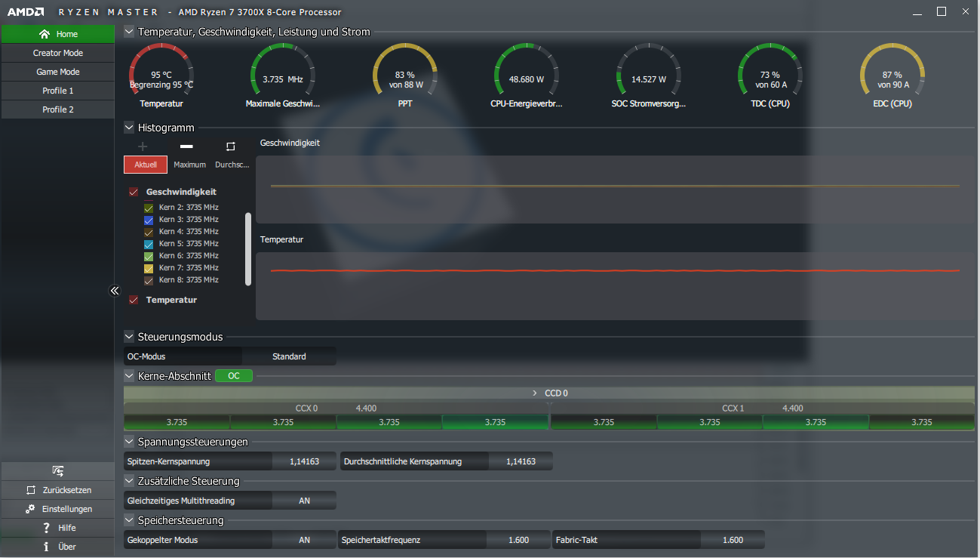Screen dimensions: 980x558
Task: Toggle the Kern 3 checkbox
Action: click(149, 220)
